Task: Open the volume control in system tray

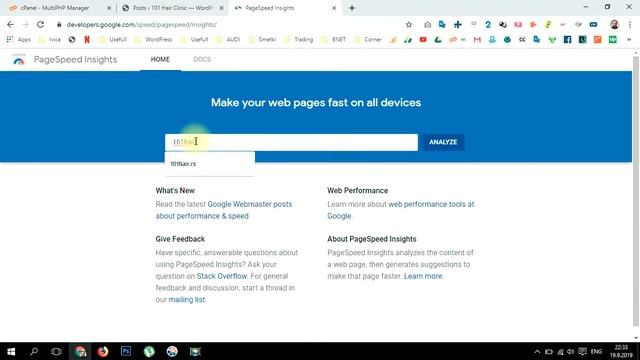Action: 571,352
